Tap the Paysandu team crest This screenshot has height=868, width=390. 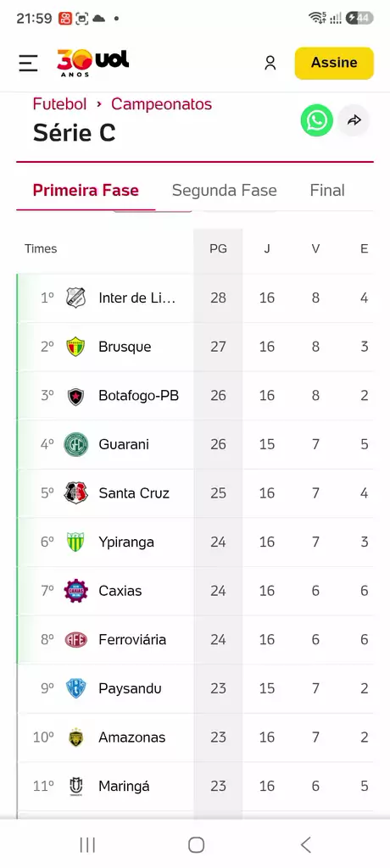tap(76, 688)
